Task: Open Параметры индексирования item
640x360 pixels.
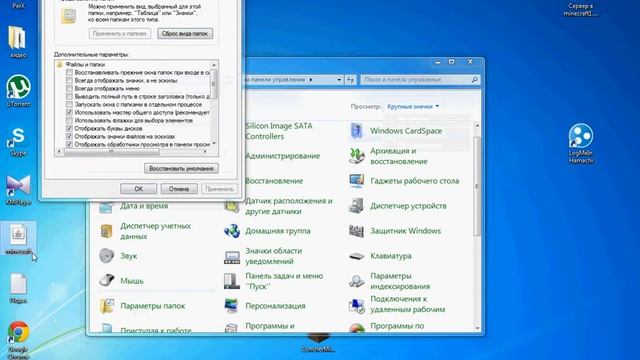Action: (x=389, y=281)
